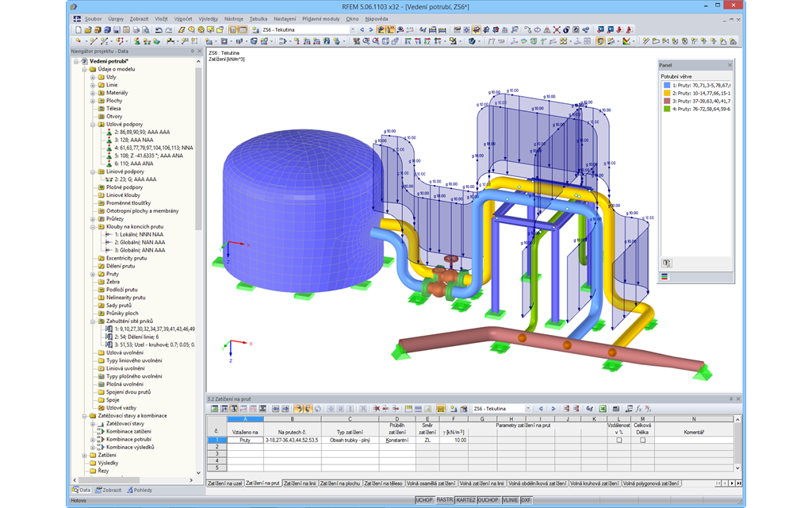
Task: Collapse the Zatěžovací stavy a kombinace node
Action: click(x=84, y=416)
